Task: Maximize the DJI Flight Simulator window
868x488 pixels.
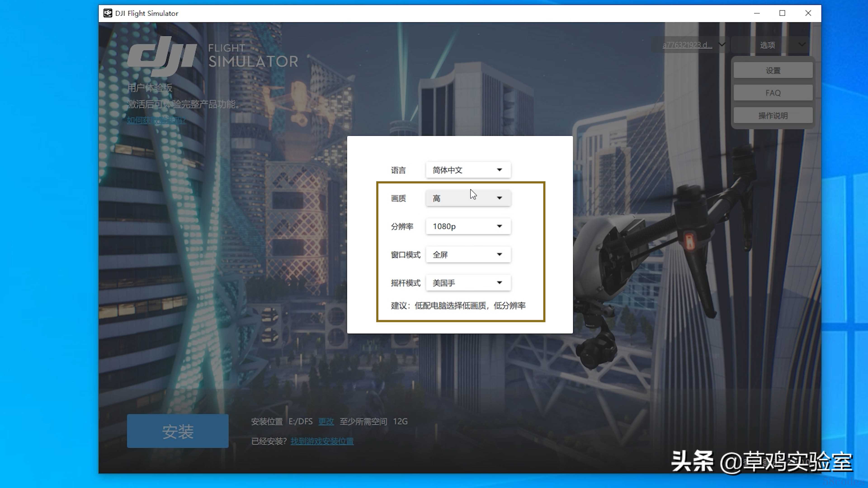Action: point(782,13)
